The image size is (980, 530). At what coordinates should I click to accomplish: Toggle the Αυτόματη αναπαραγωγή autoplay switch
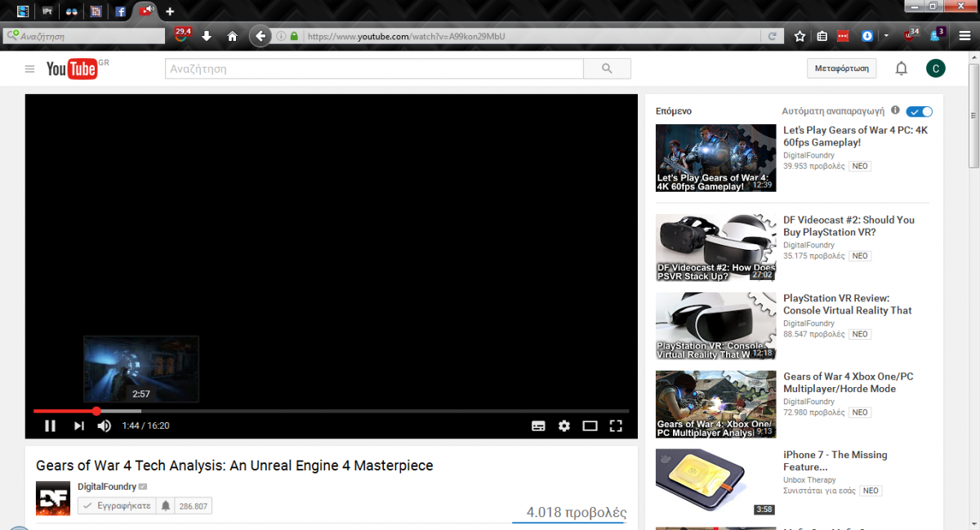920,111
